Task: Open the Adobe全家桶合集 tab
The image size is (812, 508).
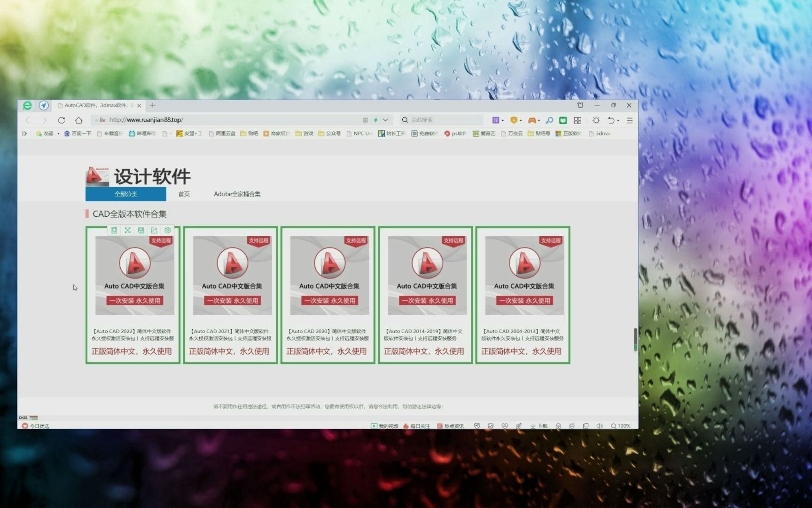Action: pos(237,194)
